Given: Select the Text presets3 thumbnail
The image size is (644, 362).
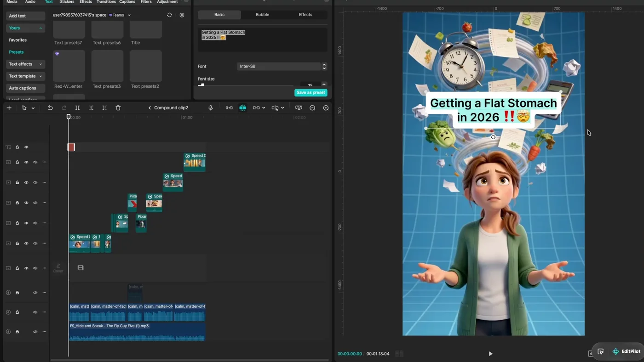Looking at the screenshot, I should pos(107,66).
